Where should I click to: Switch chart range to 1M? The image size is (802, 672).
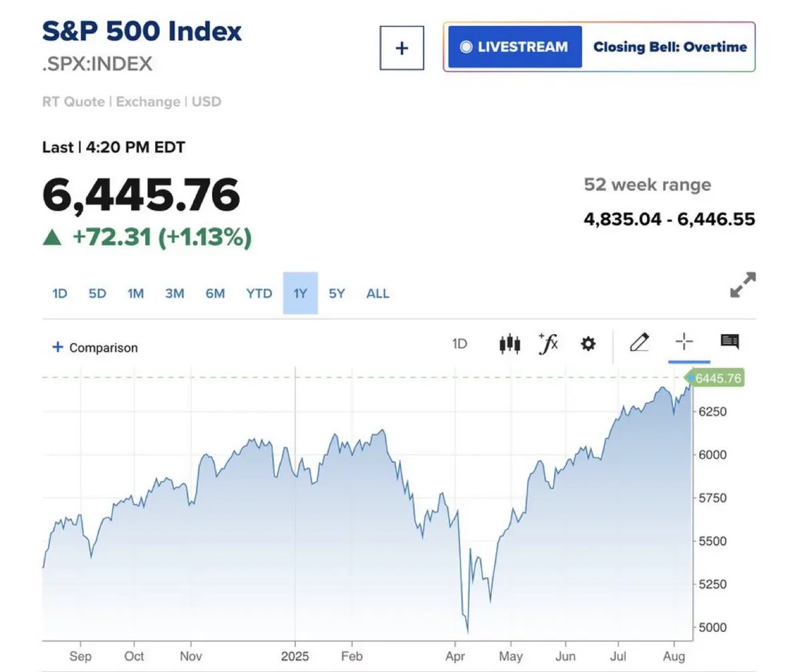[x=136, y=293]
